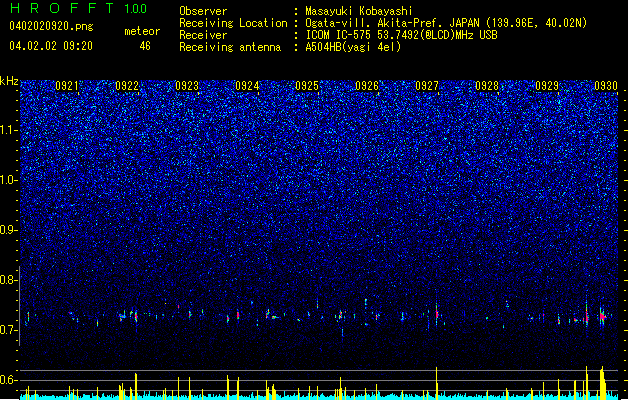Viewport: 629px width, 400px height.
Task: Click the 1.0 kHz axis label
Action: click(9, 180)
